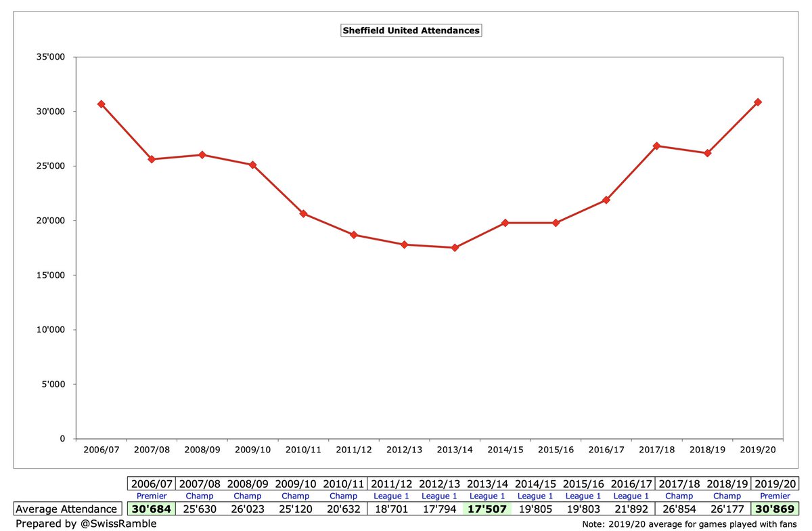Screen dimensions: 812x531
Task: Select table cell showing 26'177
Action: [x=727, y=509]
